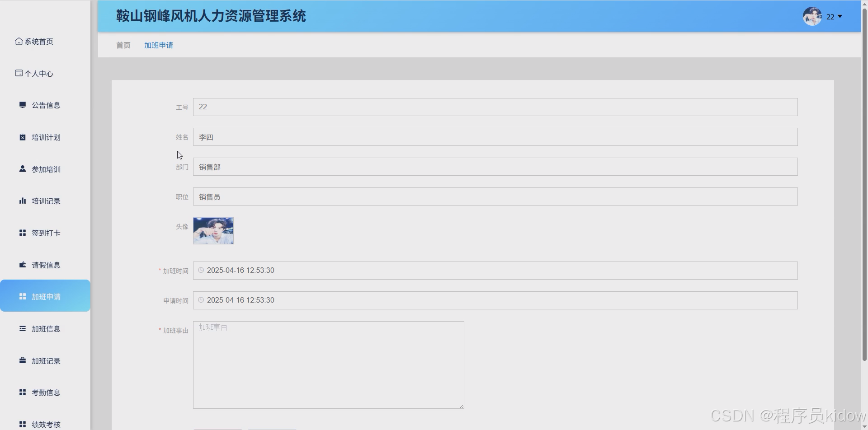Click the 加班事由 textarea resize handle

point(462,406)
